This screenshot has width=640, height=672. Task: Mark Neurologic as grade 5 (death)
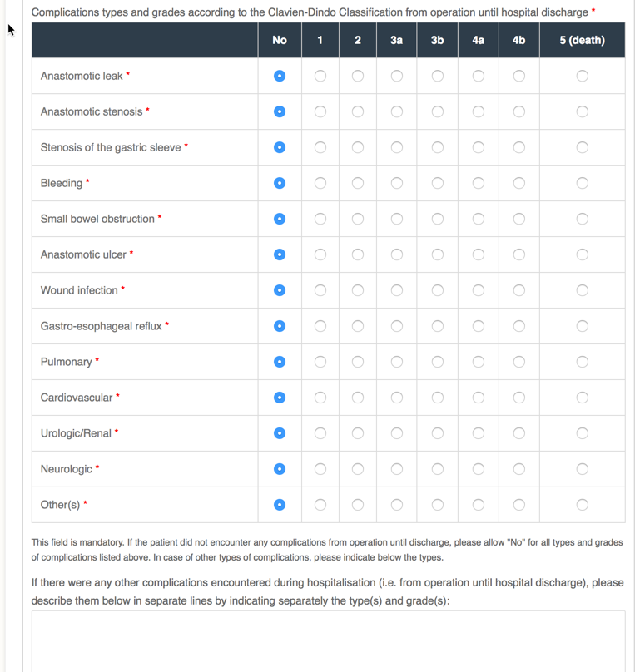(x=582, y=469)
